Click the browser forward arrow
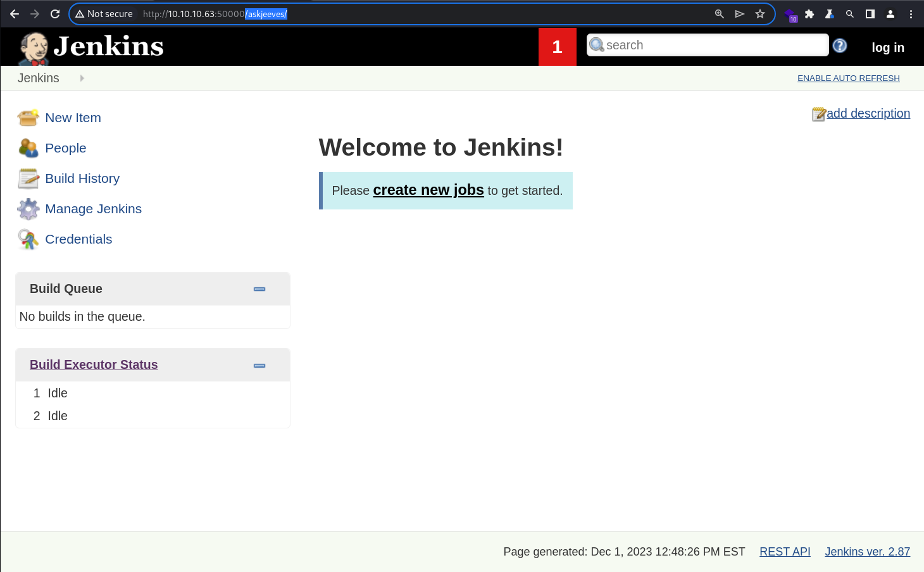This screenshot has width=924, height=572. [x=35, y=14]
